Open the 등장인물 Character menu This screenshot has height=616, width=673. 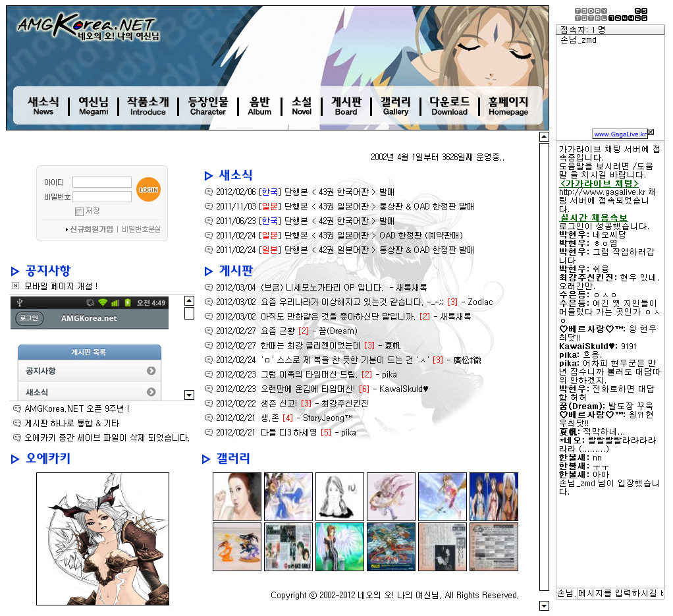(x=208, y=105)
